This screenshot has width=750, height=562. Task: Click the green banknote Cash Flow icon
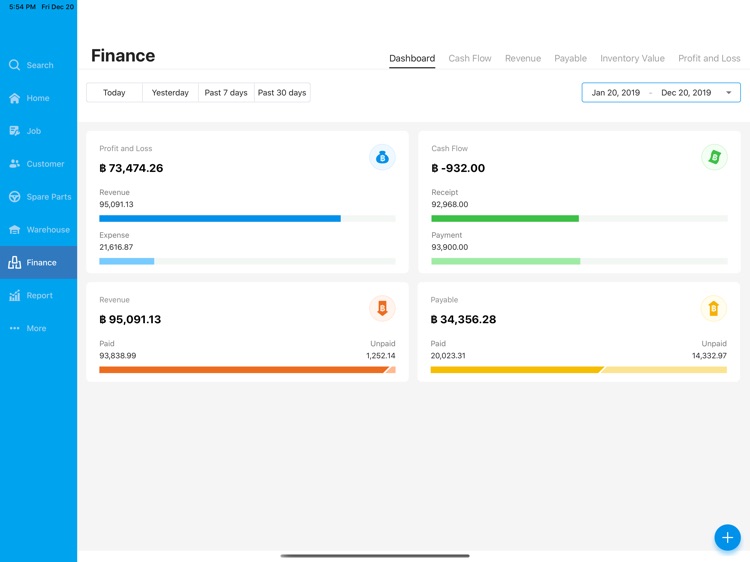pos(714,157)
